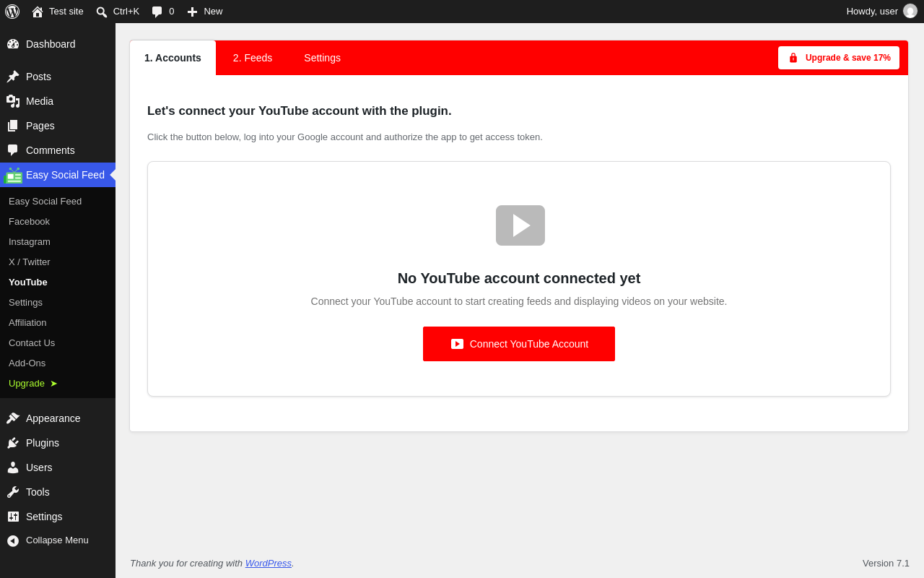Select the YouTube submenu item
Screen dimensions: 924x578
click(x=58, y=282)
